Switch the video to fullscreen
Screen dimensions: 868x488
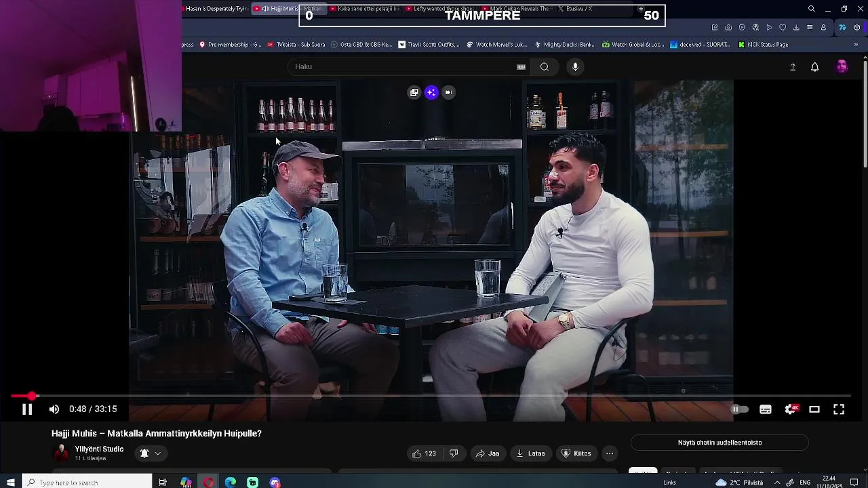[839, 409]
